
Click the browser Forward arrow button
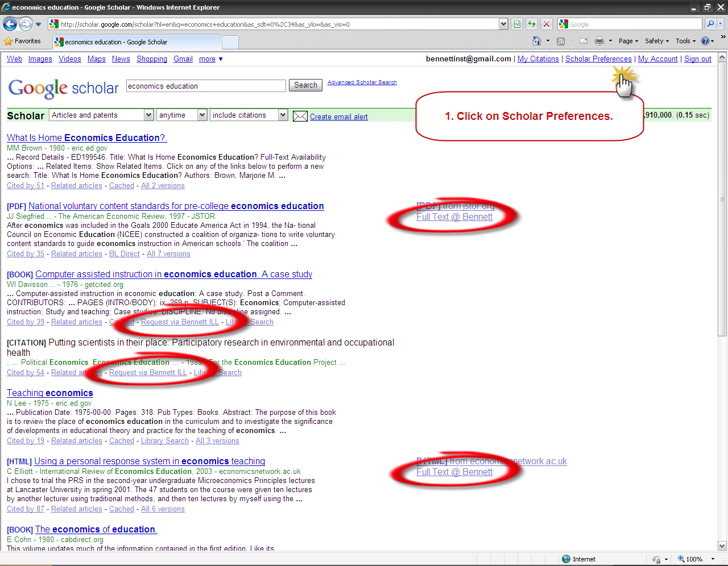26,24
